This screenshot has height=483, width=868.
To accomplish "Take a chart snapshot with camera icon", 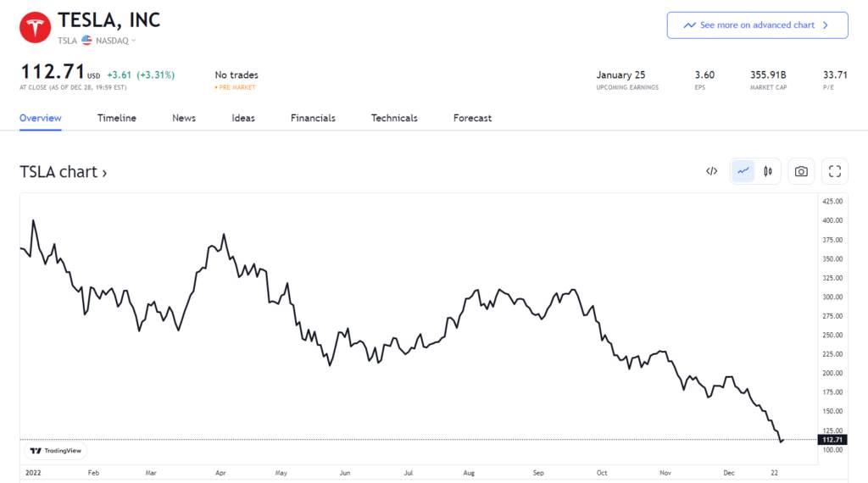I will (x=801, y=171).
